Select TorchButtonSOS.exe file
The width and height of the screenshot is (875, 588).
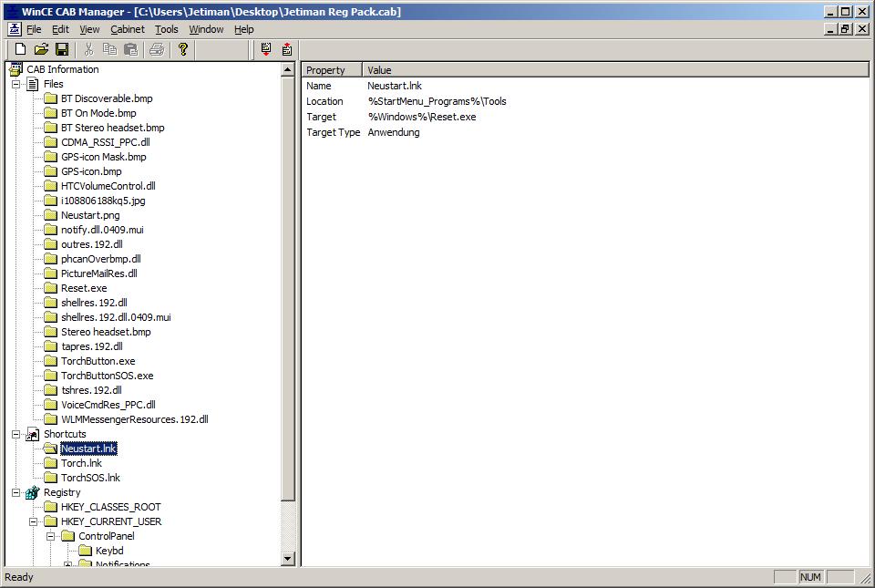pyautogui.click(x=108, y=376)
